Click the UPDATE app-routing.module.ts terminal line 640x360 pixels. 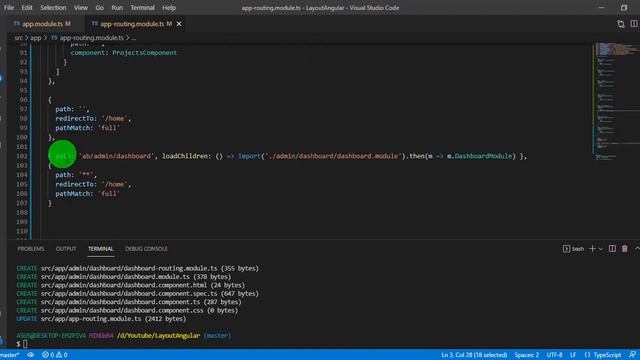click(101, 319)
